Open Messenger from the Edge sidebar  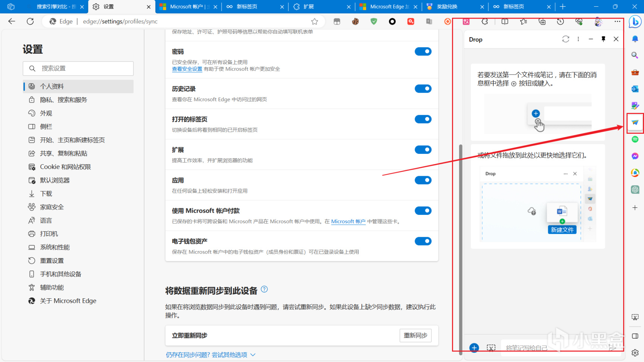[635, 156]
